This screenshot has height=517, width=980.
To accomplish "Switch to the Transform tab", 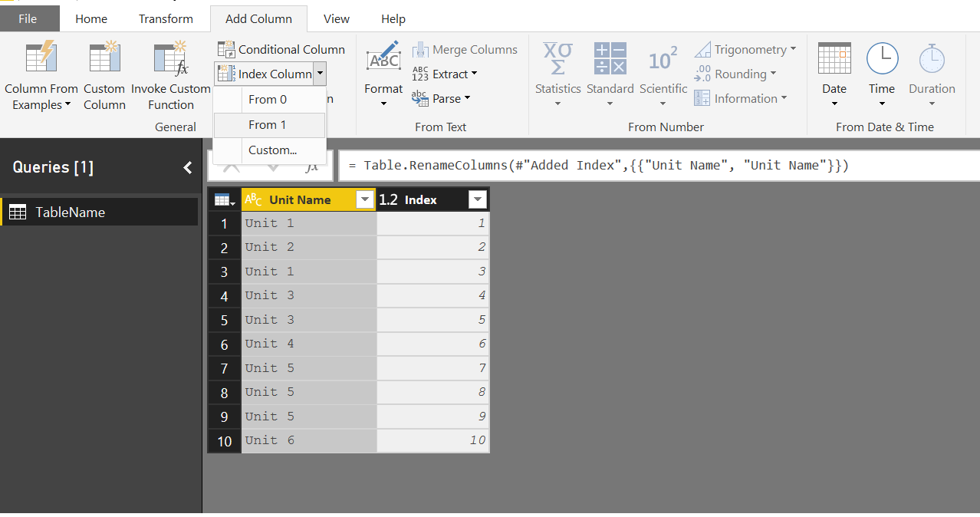I will pos(166,19).
